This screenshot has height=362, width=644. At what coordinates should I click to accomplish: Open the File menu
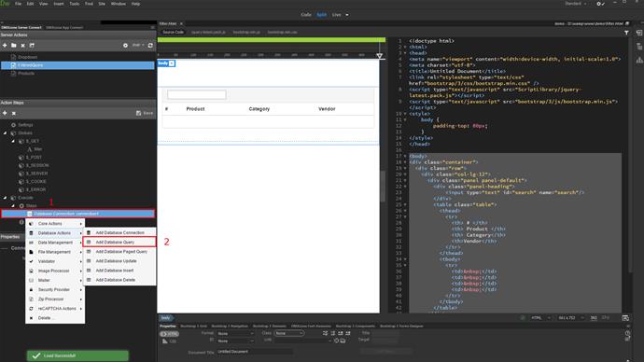[18, 4]
